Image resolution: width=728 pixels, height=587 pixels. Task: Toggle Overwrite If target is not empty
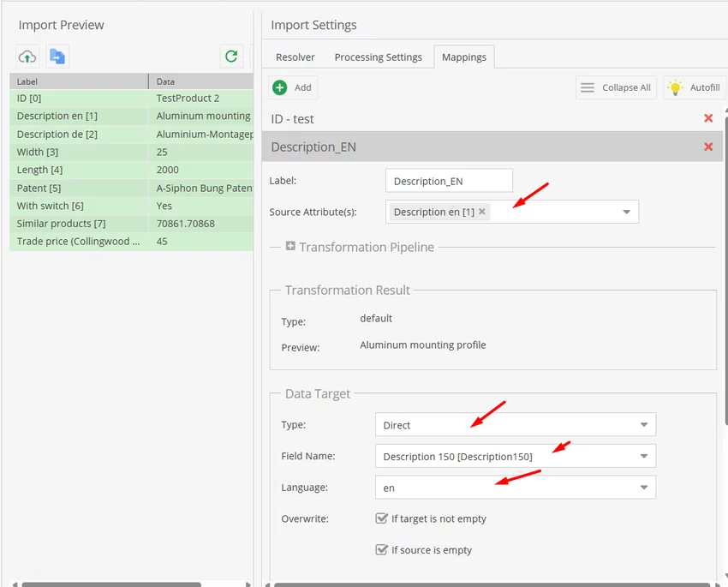coord(381,518)
